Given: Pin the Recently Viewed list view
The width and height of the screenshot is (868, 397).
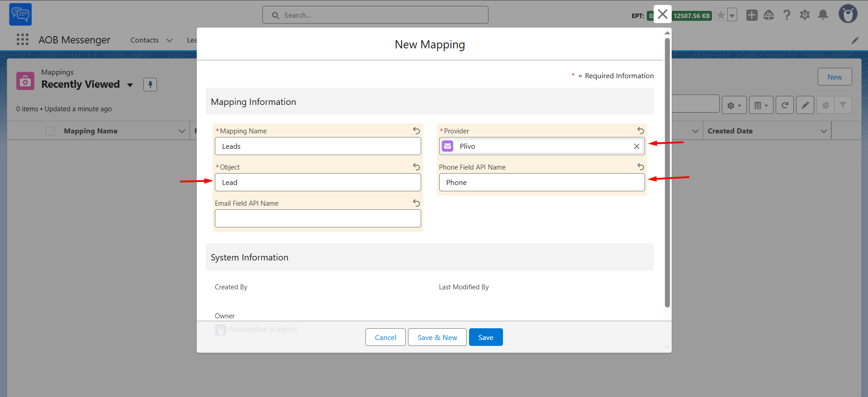Looking at the screenshot, I should (x=150, y=85).
